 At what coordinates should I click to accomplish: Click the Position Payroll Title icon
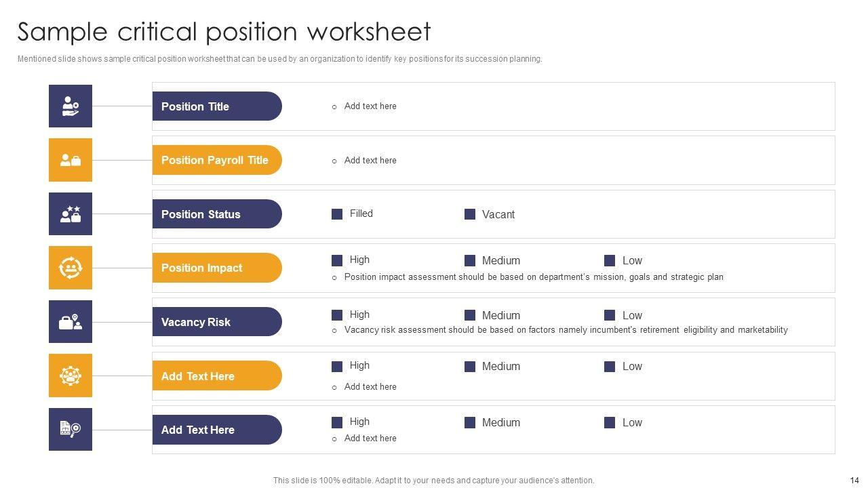point(71,160)
